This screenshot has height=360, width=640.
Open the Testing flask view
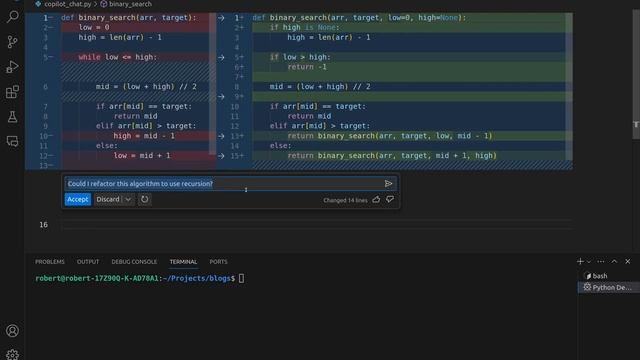pyautogui.click(x=13, y=117)
